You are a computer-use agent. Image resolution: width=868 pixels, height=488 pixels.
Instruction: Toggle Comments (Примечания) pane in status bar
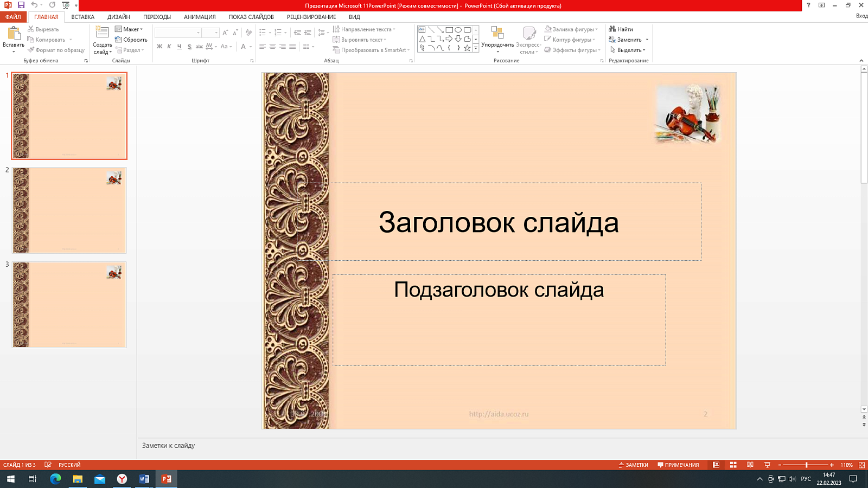pyautogui.click(x=678, y=465)
